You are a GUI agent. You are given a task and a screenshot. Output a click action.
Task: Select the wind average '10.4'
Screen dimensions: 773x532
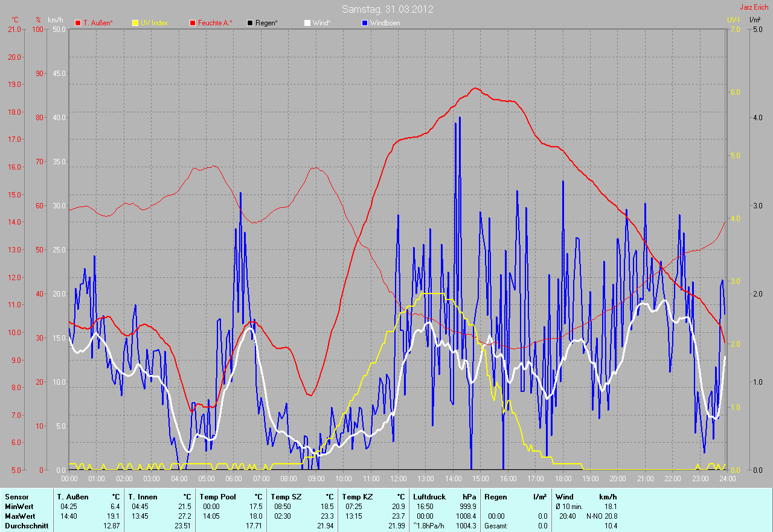611,526
